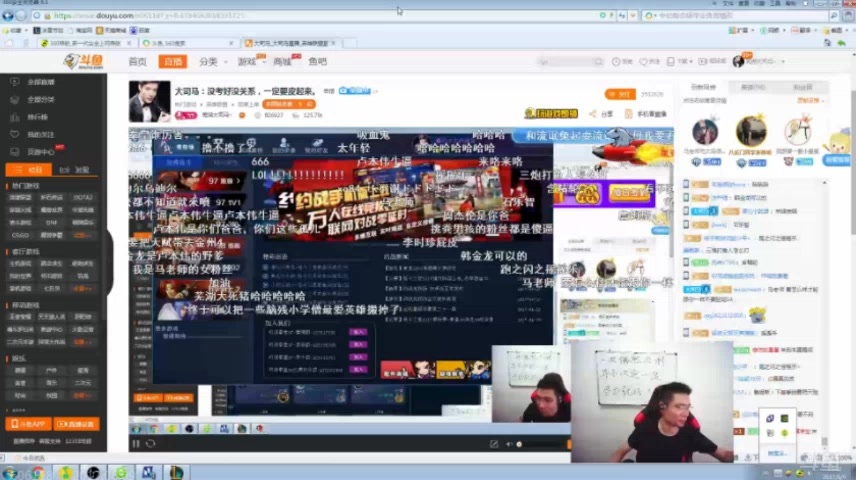Click the yellow game promotion badge

(x=551, y=114)
